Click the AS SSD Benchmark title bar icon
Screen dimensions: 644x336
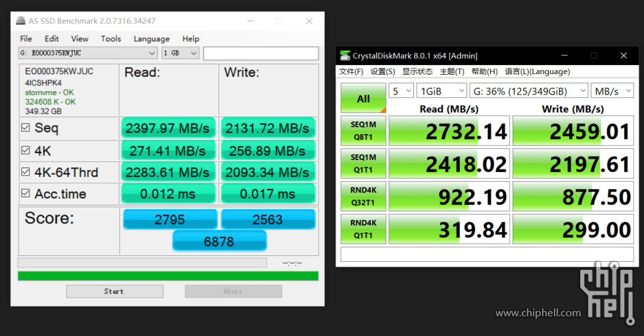(20, 20)
